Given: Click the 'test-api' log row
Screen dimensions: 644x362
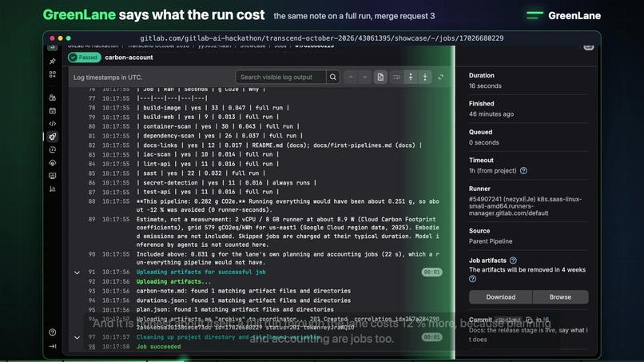Looking at the screenshot, I should pos(208,192).
